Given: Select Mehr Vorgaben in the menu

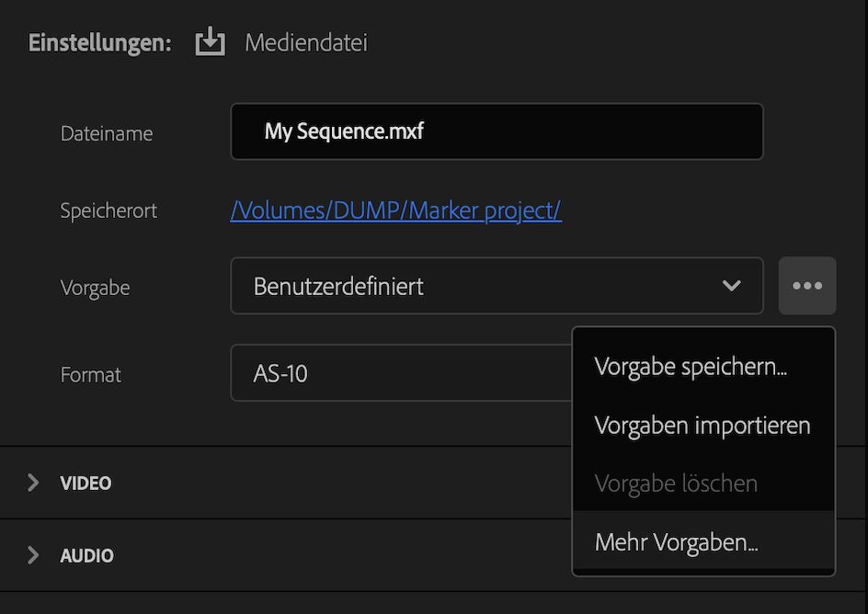Looking at the screenshot, I should [676, 541].
